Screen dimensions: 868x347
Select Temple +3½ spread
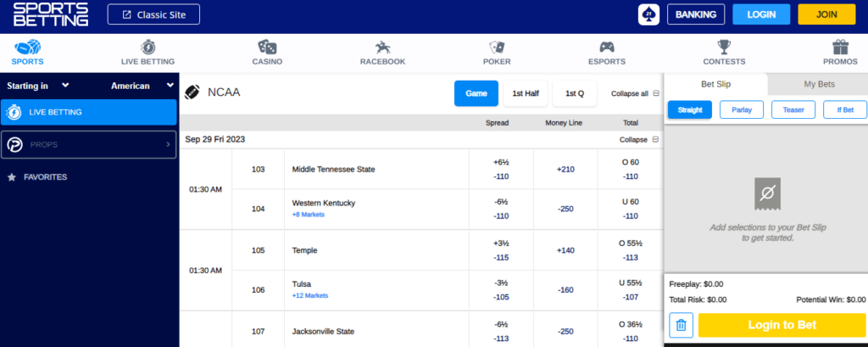tap(501, 250)
